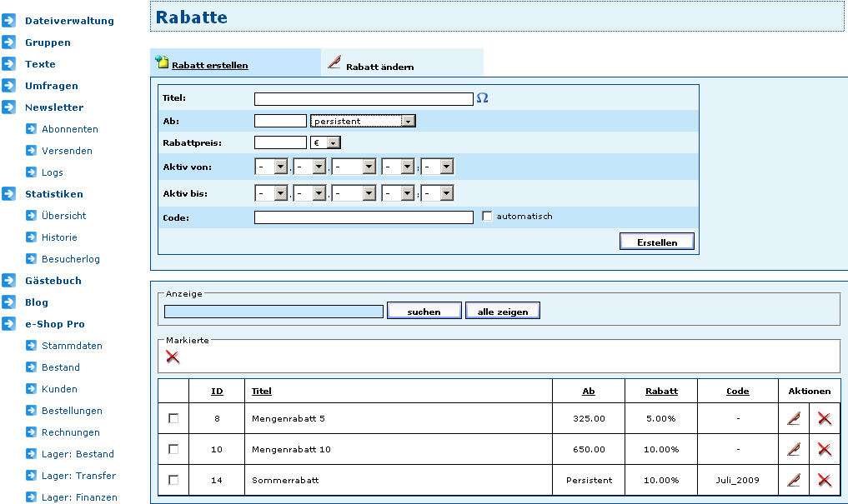Check the box for Mengenrabatt 5 row
Screen dimensions: 848x504
173,418
